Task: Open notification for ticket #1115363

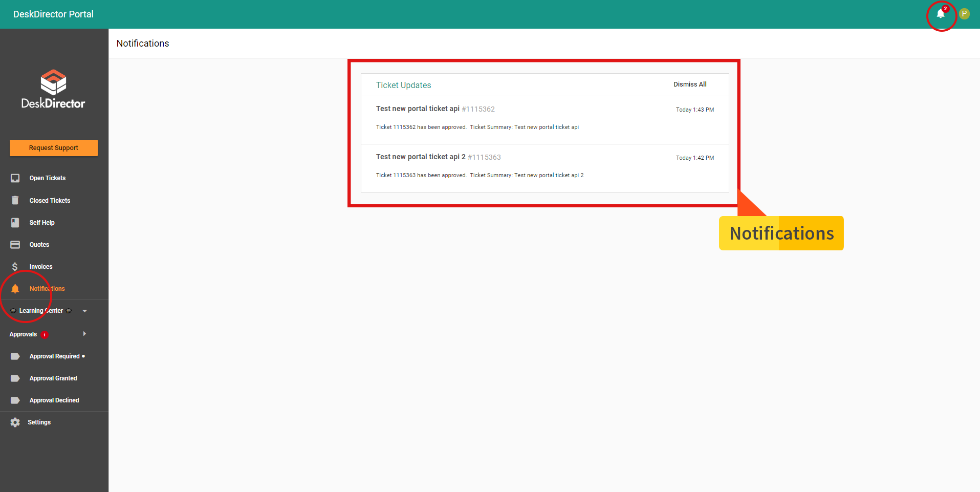Action: (545, 168)
